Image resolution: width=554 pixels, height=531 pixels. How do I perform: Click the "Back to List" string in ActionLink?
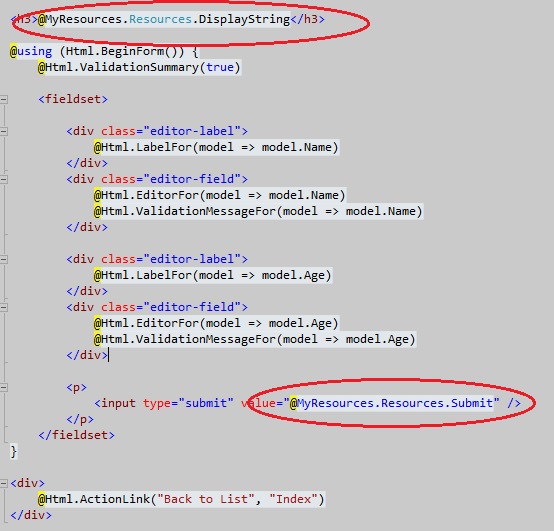(x=206, y=499)
